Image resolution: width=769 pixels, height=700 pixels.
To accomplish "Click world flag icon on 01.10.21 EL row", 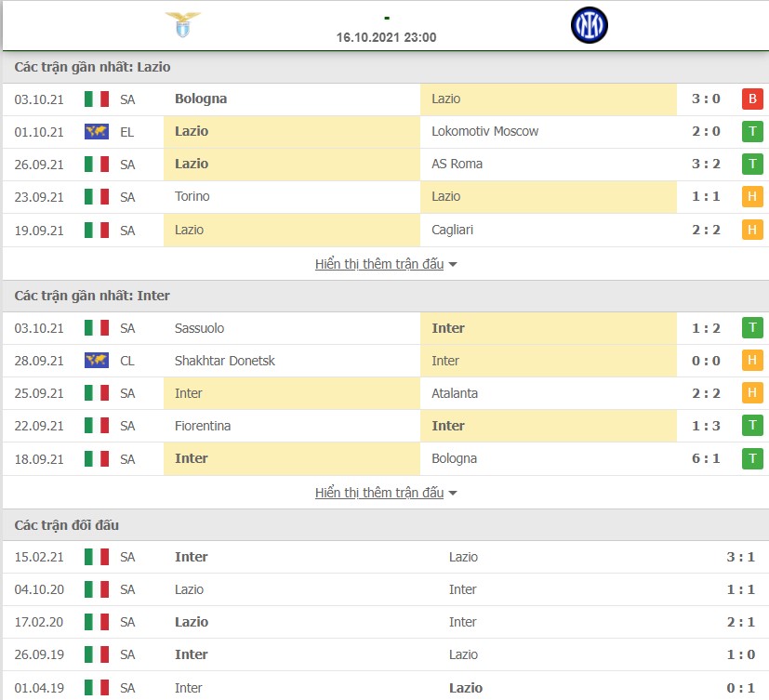I will click(x=97, y=131).
